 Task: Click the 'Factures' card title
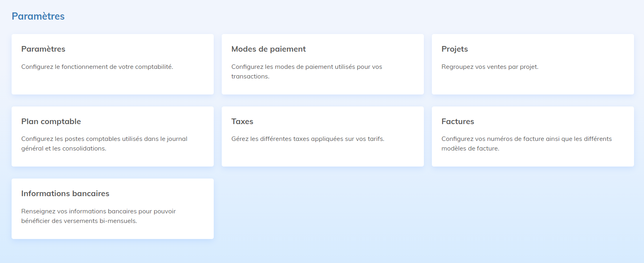[457, 121]
